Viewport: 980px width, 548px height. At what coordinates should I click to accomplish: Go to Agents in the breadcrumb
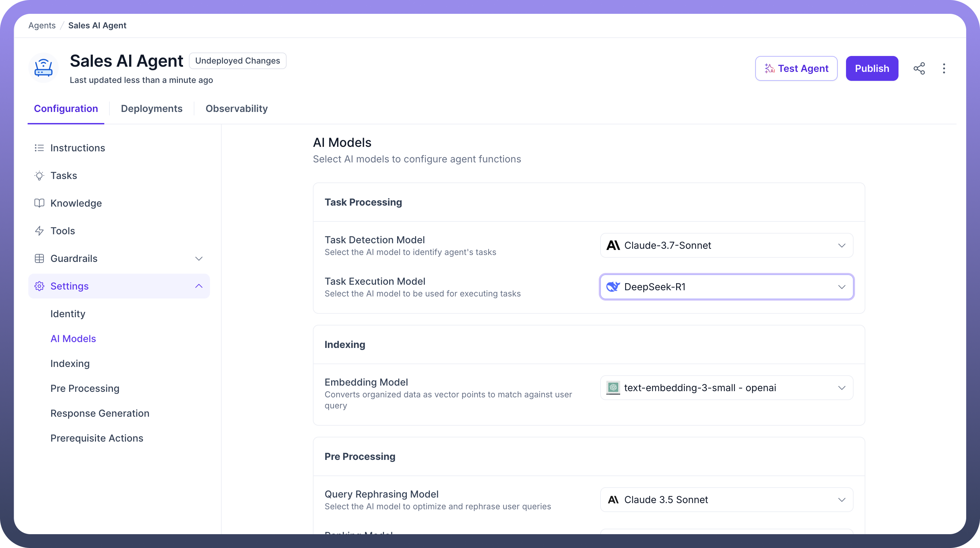(42, 26)
